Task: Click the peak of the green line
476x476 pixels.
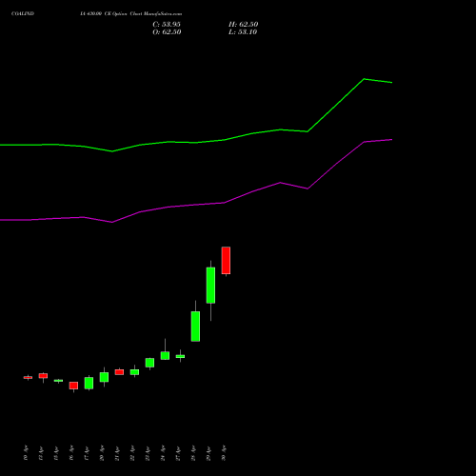Action: click(365, 79)
